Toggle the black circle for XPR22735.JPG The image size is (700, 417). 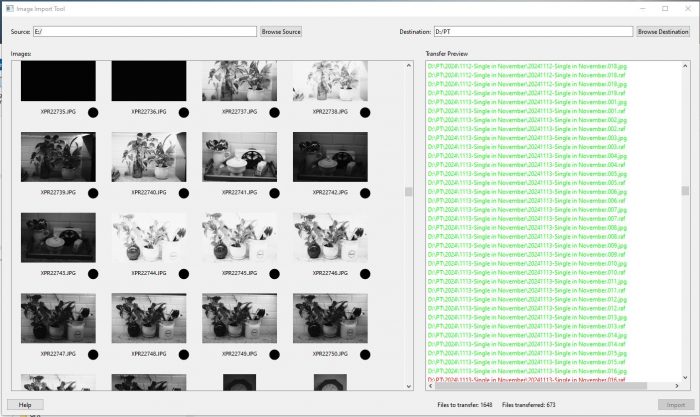[93, 114]
